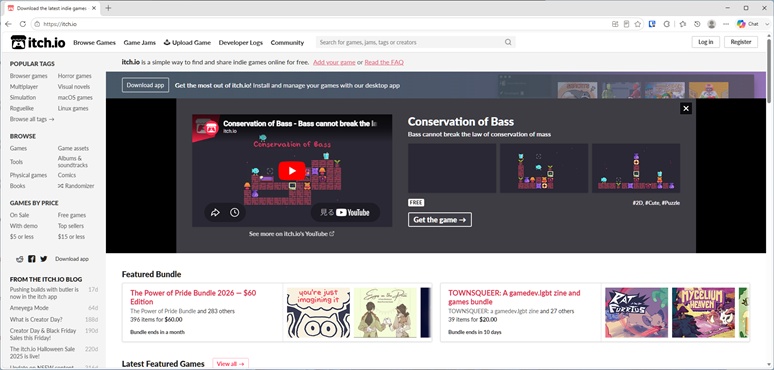Screen dimensions: 774x370
Task: Expand the Copilot Chat dropdown chevron
Action: pyautogui.click(x=766, y=24)
